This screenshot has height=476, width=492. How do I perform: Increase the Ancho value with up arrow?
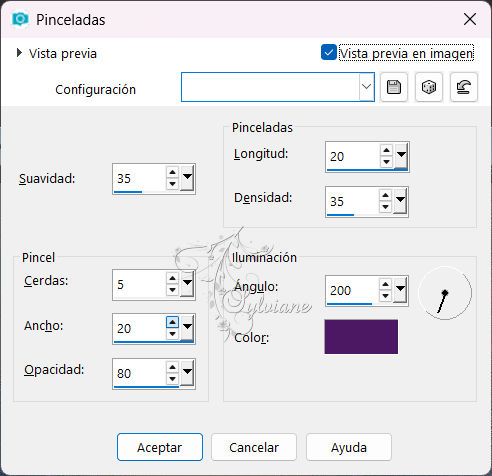(x=172, y=322)
